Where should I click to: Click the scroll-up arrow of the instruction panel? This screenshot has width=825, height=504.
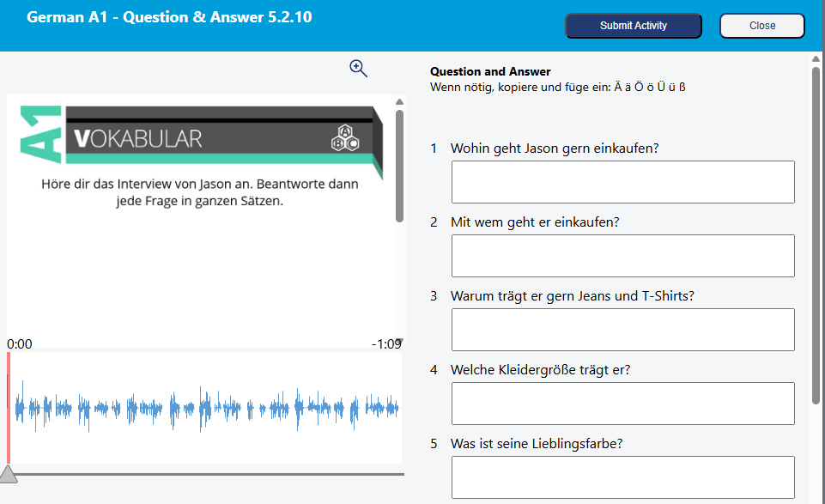click(399, 101)
